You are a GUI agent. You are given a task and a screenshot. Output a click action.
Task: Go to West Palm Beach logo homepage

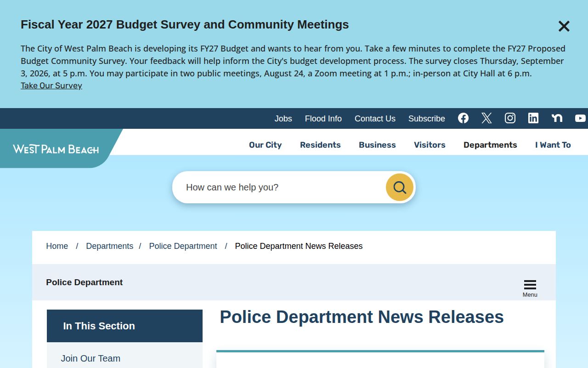pyautogui.click(x=56, y=149)
